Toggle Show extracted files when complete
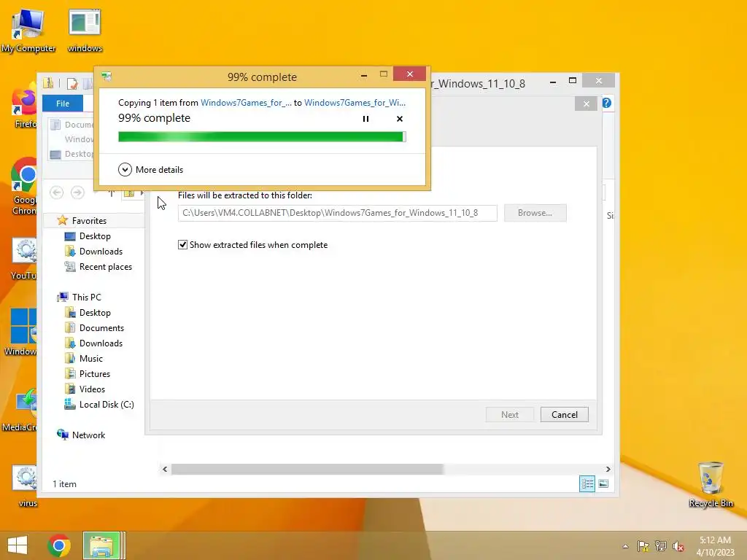 coord(182,245)
